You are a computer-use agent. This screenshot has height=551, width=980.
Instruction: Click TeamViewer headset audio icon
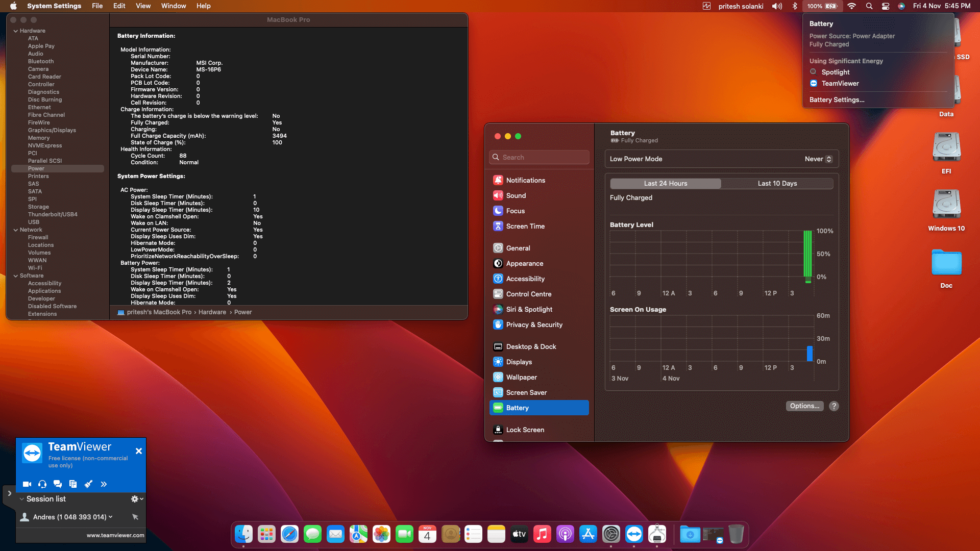pos(42,484)
